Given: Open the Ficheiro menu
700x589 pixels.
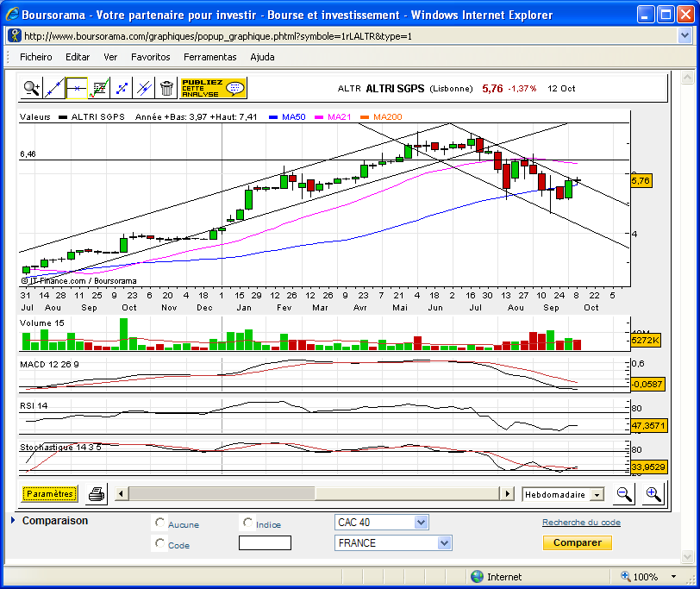Looking at the screenshot, I should click(35, 57).
